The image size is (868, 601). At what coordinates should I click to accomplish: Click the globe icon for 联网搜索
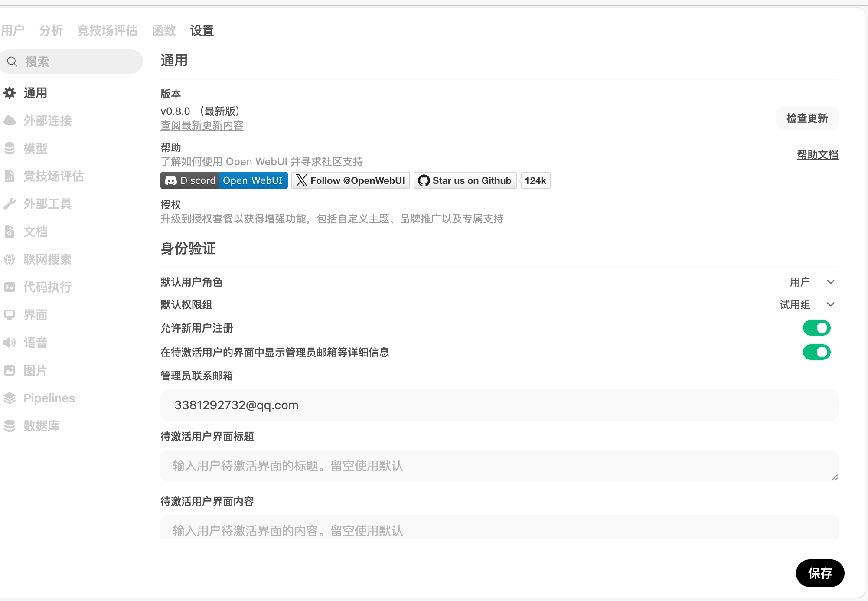(10, 259)
